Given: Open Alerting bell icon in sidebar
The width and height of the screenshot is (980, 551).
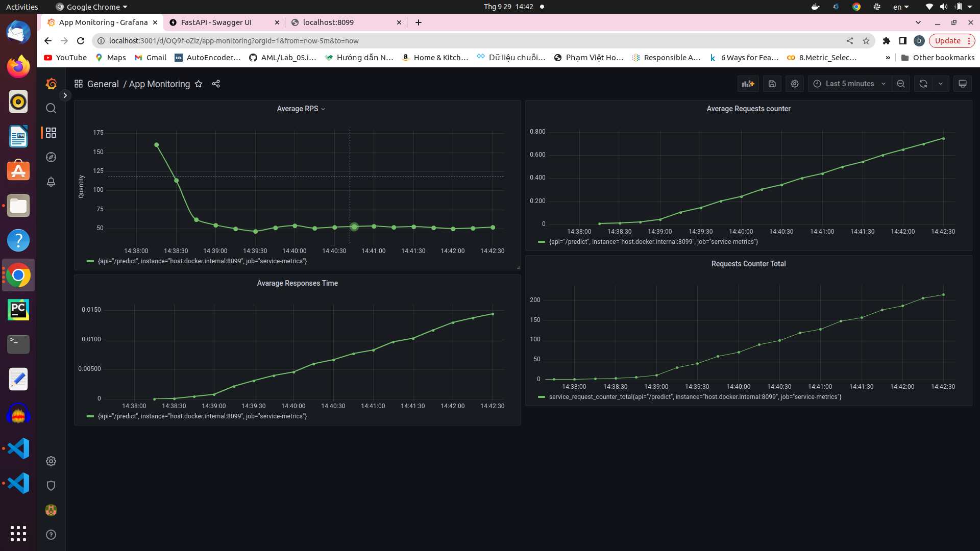Looking at the screenshot, I should tap(51, 182).
